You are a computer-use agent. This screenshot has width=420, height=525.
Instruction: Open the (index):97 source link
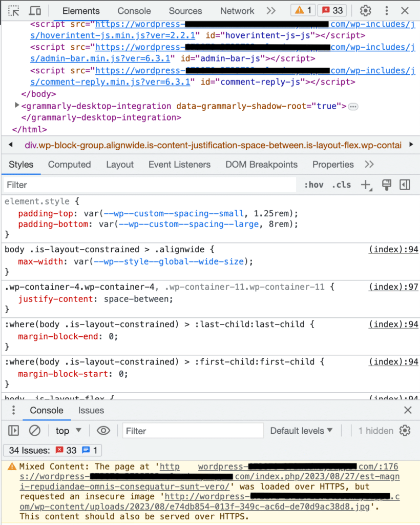(393, 287)
